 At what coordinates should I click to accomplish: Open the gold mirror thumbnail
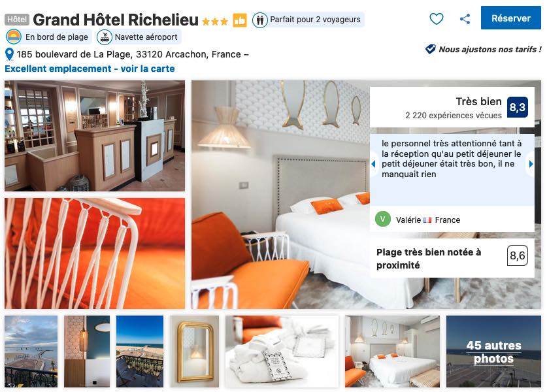pyautogui.click(x=195, y=351)
